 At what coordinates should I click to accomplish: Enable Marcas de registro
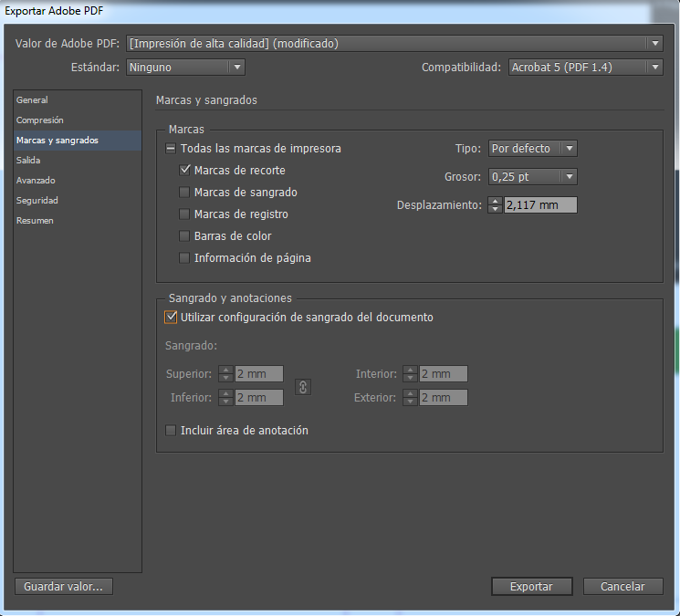click(x=184, y=214)
